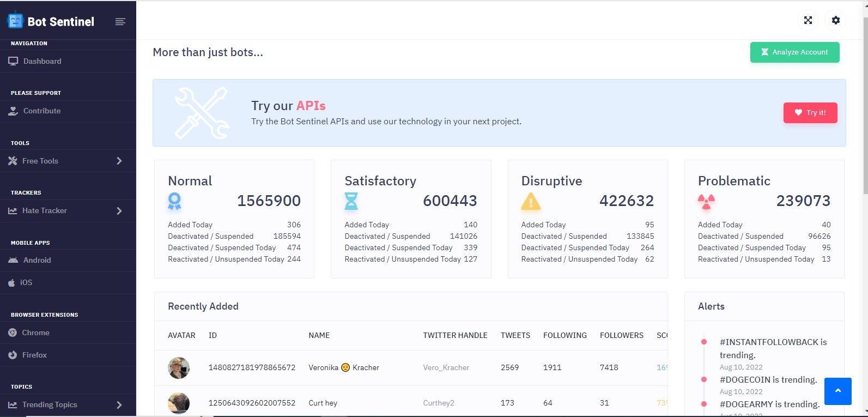Screen dimensions: 868x417
Task: Click the Normal Deactivated / Suspended value 185594
Action: click(287, 236)
